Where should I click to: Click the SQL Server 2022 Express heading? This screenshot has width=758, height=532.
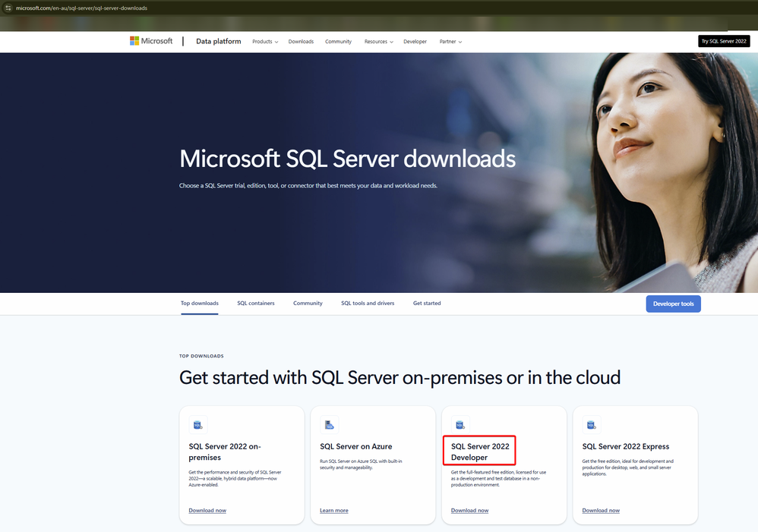click(626, 446)
